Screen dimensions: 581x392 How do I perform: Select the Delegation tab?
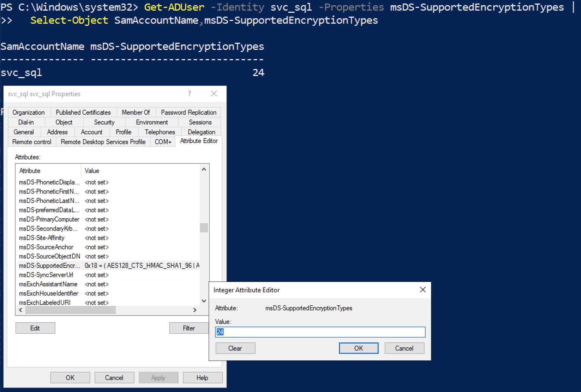click(x=201, y=132)
